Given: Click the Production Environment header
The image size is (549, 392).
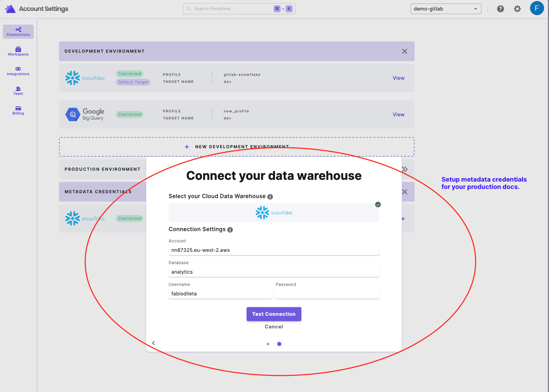Looking at the screenshot, I should [103, 169].
